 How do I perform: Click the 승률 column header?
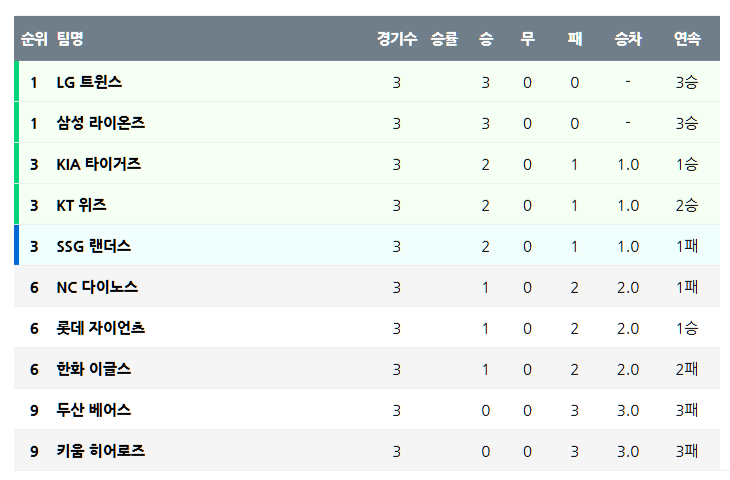(444, 39)
